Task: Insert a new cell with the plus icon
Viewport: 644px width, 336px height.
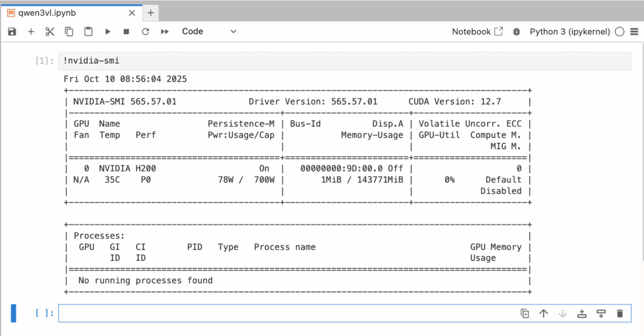Action: point(31,31)
